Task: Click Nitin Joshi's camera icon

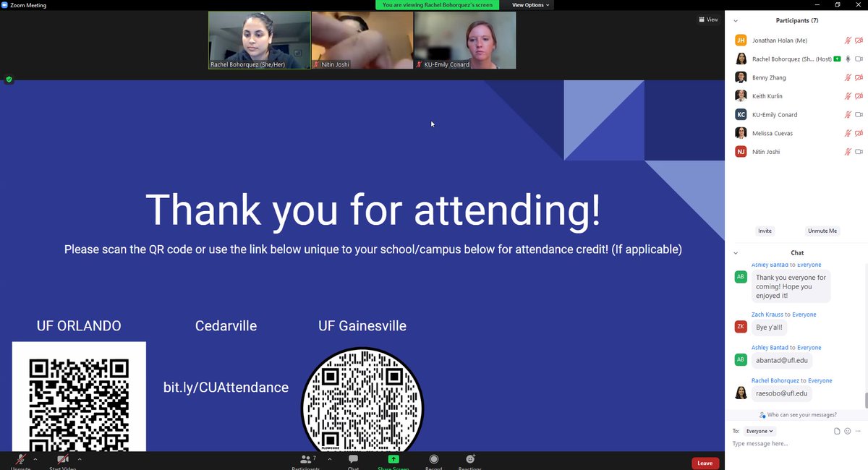Action: click(x=859, y=152)
